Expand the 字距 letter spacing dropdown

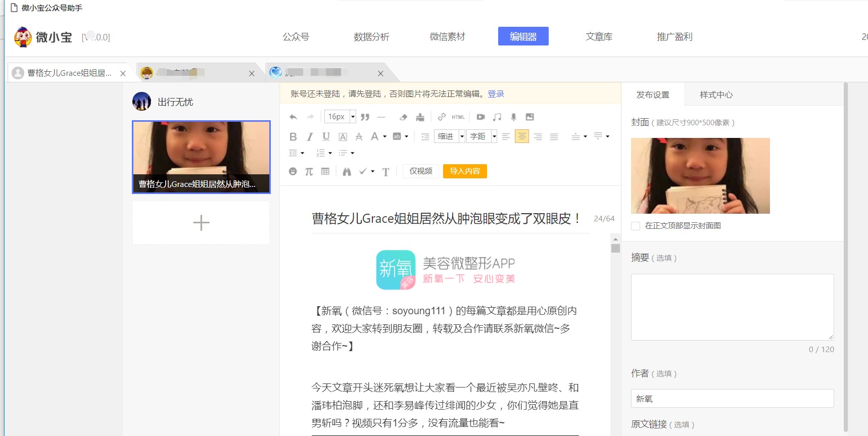494,136
